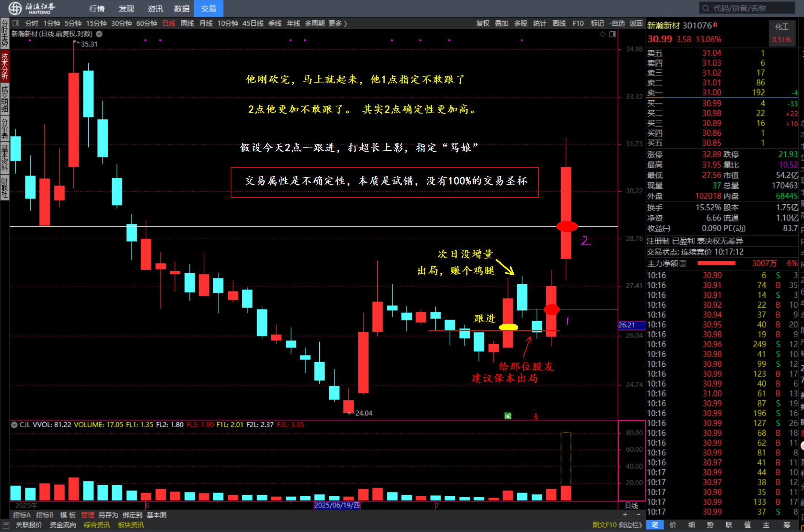The width and height of the screenshot is (804, 532).
Task: Expand the chart title dropdown arrow
Action: 99,34
